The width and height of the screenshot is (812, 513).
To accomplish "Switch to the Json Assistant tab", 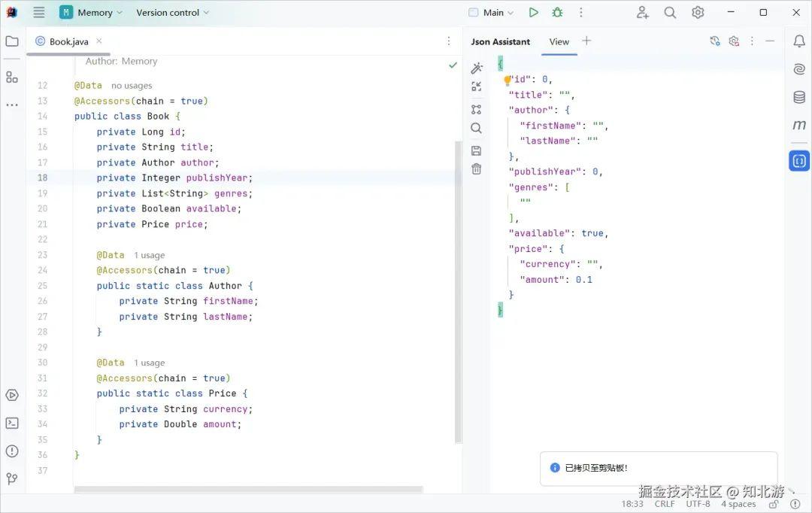I will (x=500, y=41).
